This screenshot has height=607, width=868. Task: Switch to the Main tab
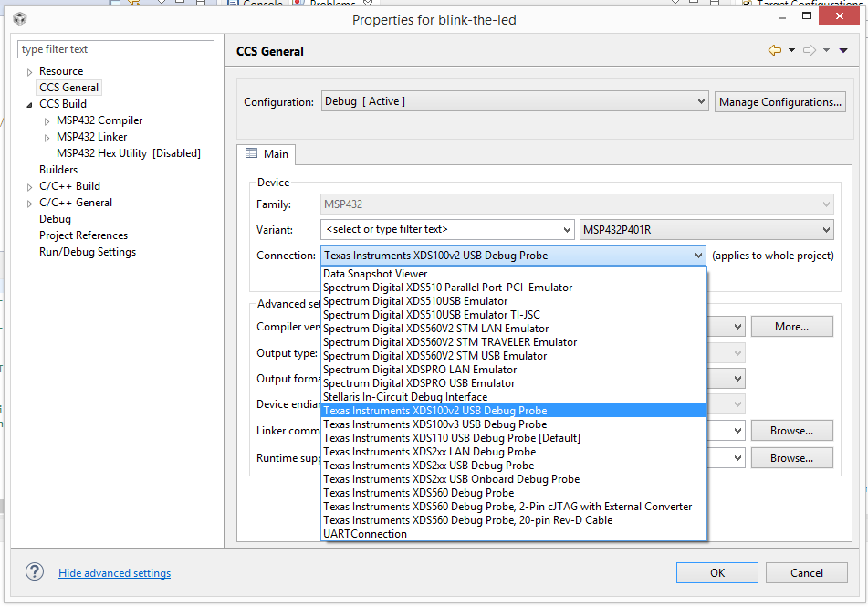[x=267, y=154]
